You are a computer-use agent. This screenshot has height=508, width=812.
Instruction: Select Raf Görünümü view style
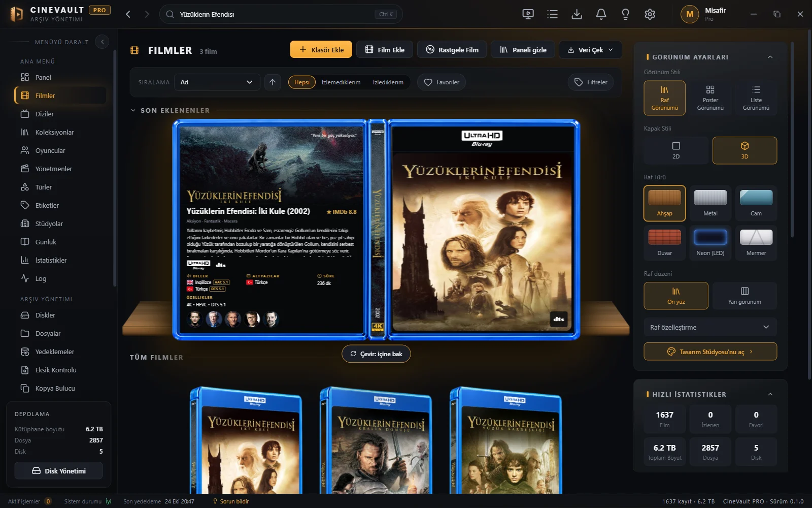664,98
